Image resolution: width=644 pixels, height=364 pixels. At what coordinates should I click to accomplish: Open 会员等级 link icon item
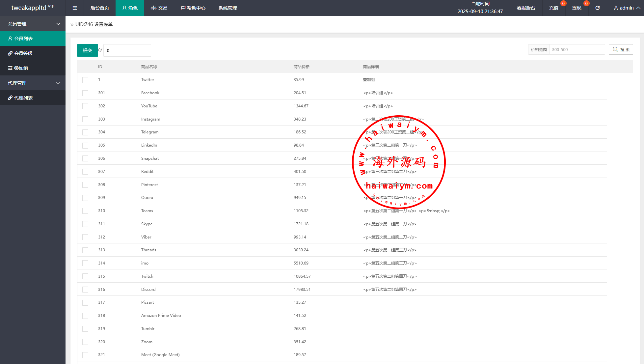coord(10,53)
